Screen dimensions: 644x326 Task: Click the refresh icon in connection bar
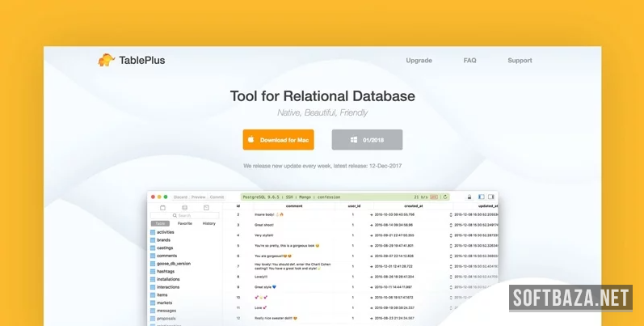pyautogui.click(x=444, y=197)
